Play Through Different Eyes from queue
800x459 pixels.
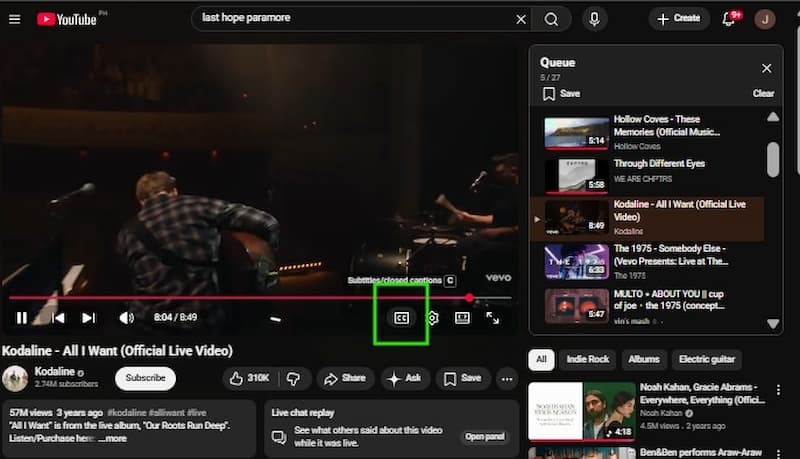click(647, 175)
